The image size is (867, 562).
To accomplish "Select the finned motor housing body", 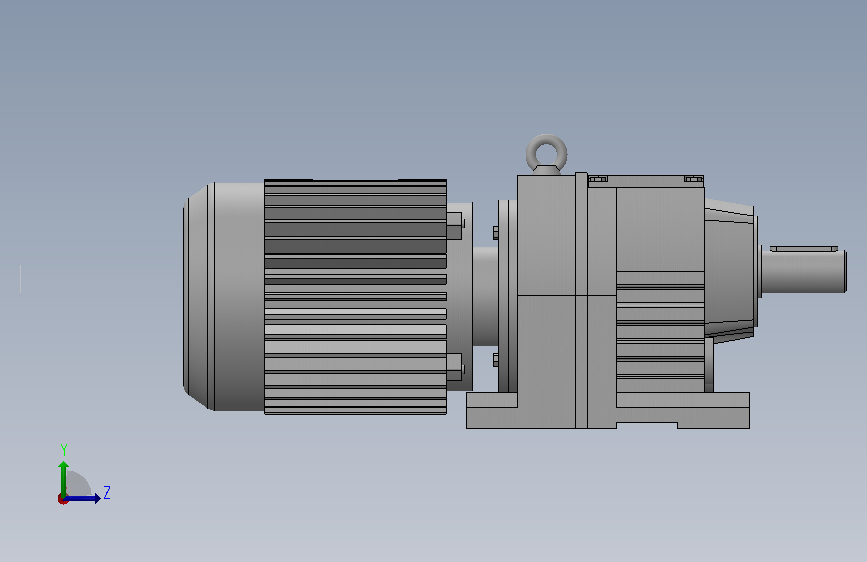I will point(356,296).
